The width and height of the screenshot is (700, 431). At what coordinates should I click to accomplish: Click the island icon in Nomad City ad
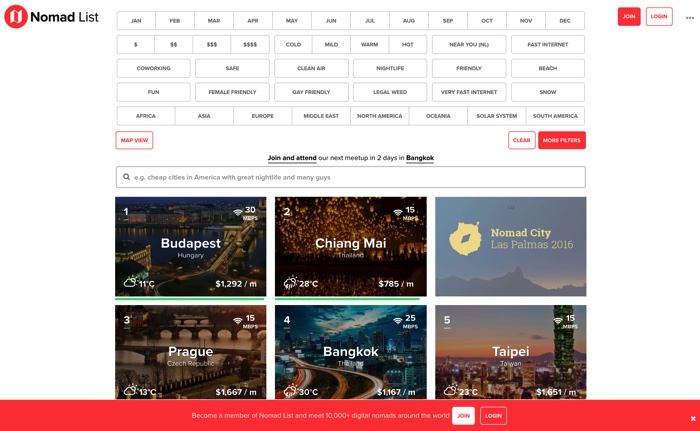coord(465,239)
